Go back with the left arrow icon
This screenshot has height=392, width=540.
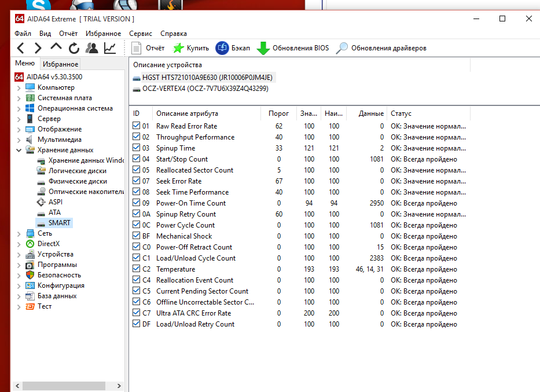pos(20,48)
